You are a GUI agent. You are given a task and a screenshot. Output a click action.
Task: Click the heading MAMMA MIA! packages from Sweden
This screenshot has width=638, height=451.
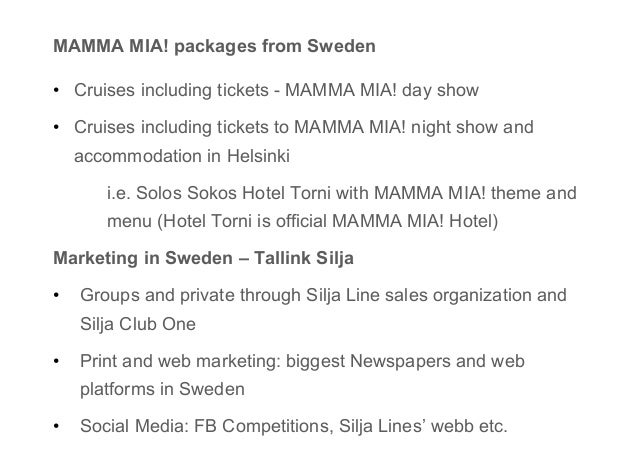(x=214, y=46)
